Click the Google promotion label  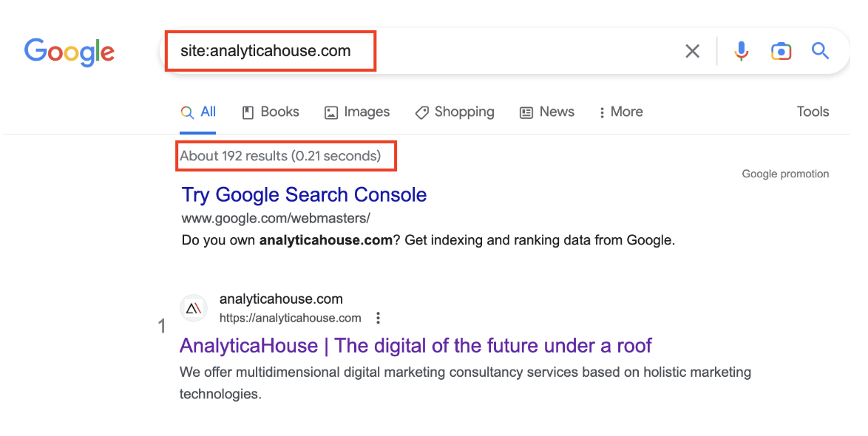click(x=785, y=174)
